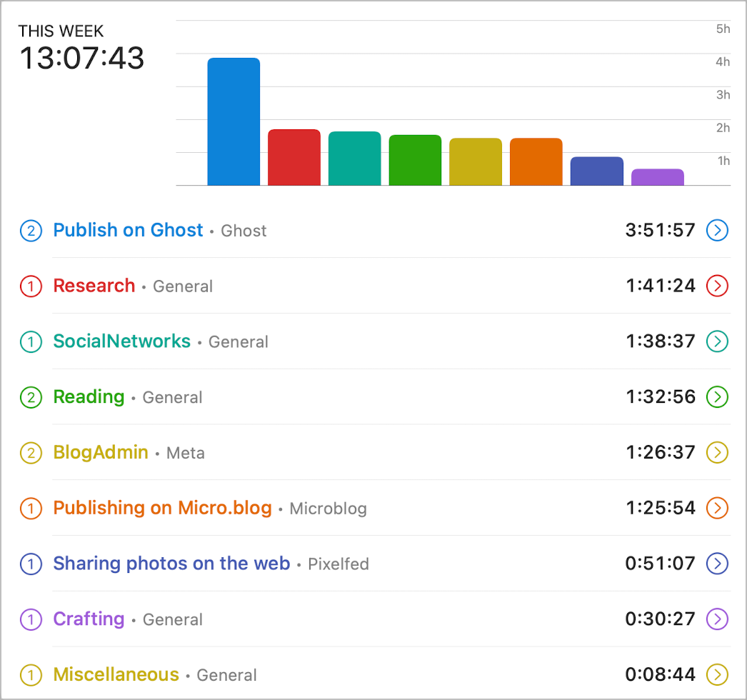747x700 pixels.
Task: Click the weekly total time 13:07:43
Action: [x=81, y=59]
